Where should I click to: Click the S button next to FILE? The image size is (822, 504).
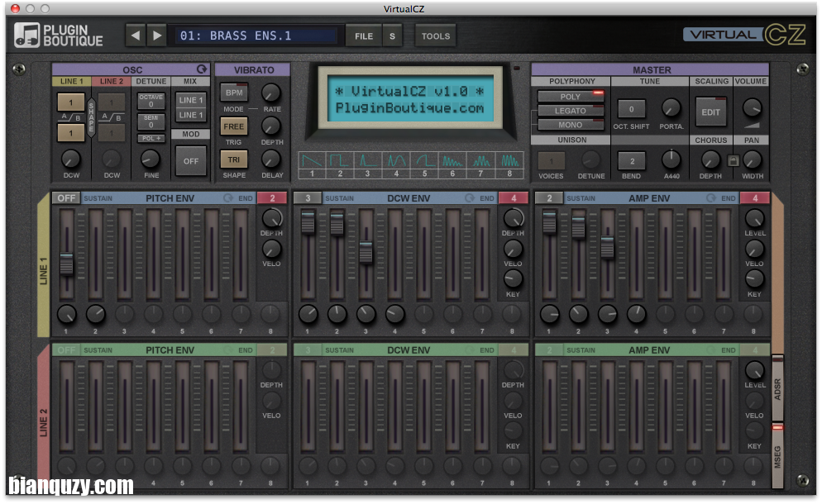(x=392, y=36)
